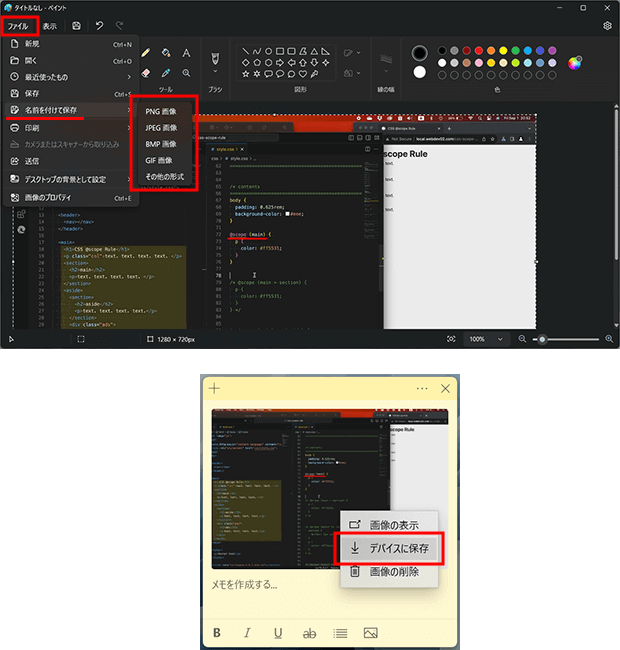Click the zoom in magnifier
Viewport: 620px width, 650px height.
(609, 339)
